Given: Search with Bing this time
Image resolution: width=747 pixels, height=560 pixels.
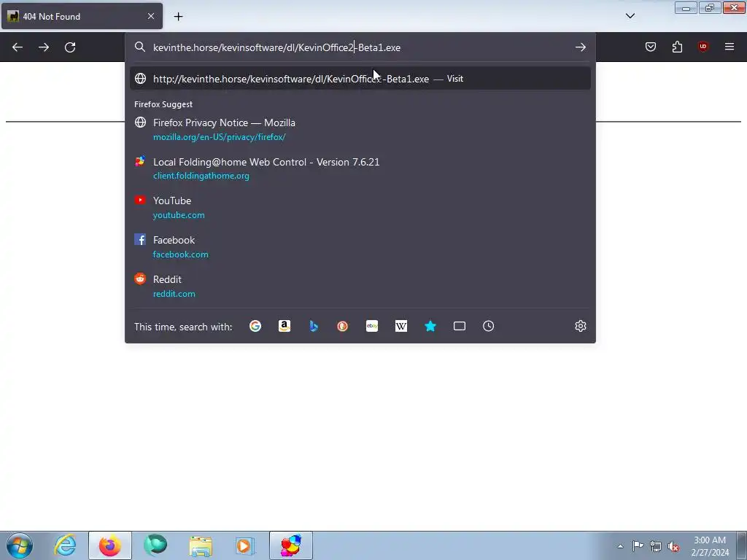Looking at the screenshot, I should 314,326.
